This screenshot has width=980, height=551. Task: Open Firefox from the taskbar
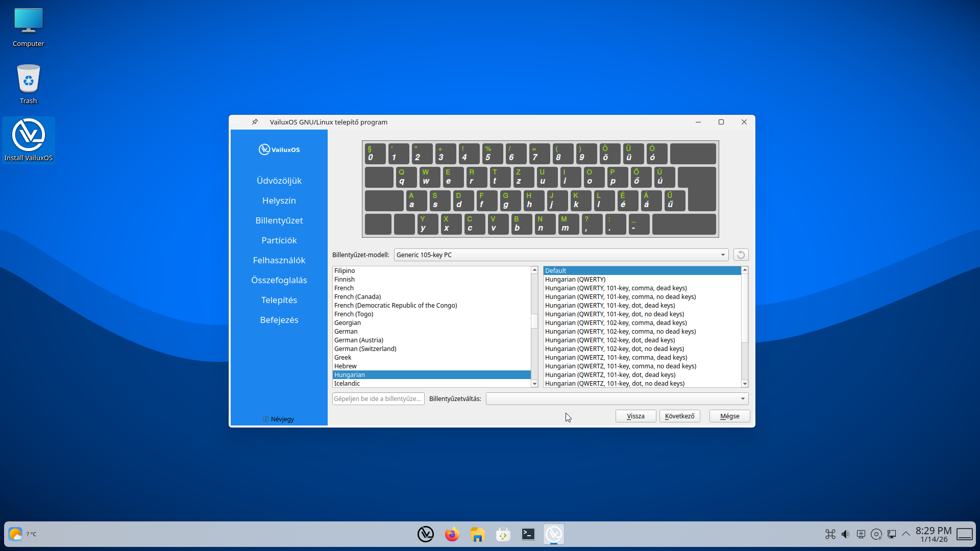452,534
